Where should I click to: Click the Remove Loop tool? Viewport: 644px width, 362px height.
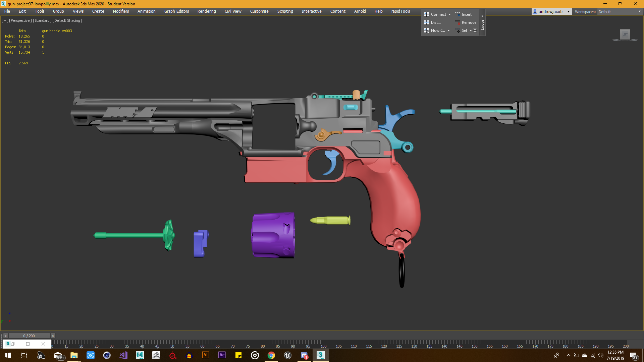(x=466, y=22)
